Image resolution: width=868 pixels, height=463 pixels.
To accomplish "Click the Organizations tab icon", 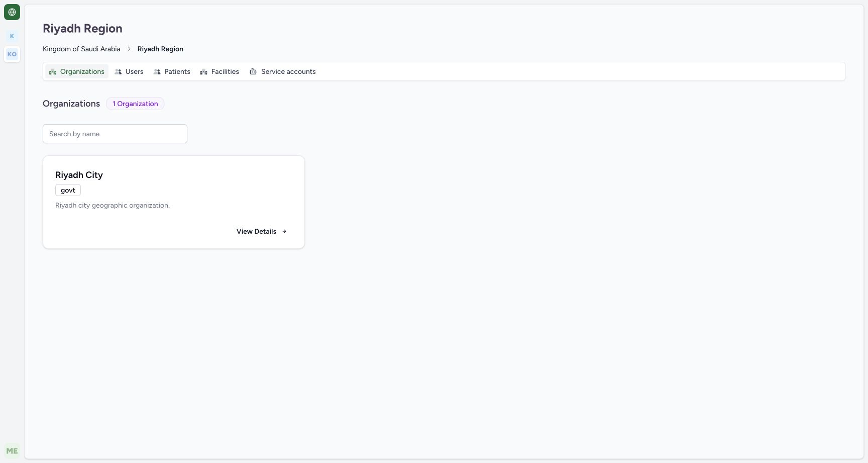I will [53, 72].
